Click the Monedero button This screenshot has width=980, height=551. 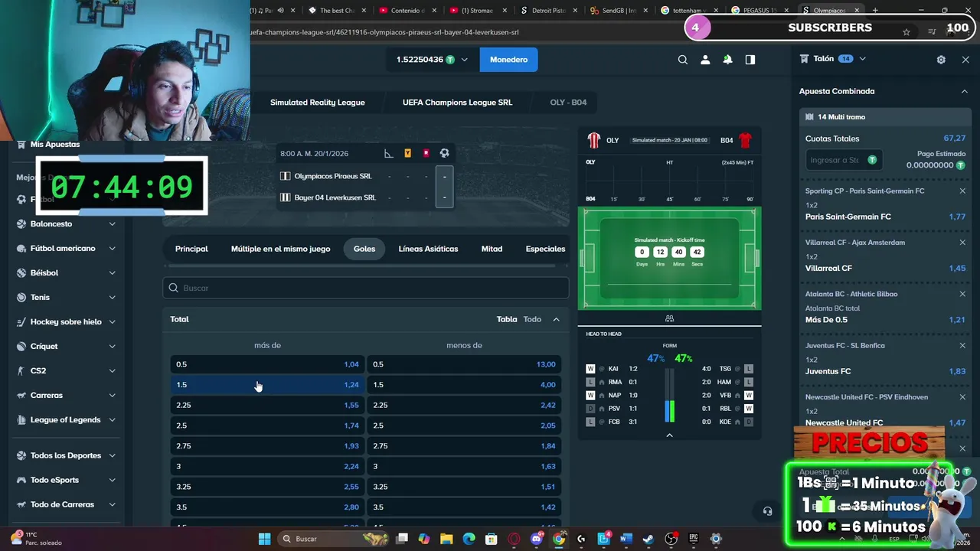coord(508,60)
